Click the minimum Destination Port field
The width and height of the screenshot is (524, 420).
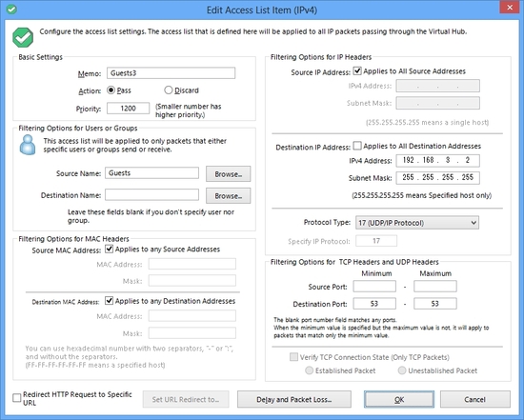[374, 304]
